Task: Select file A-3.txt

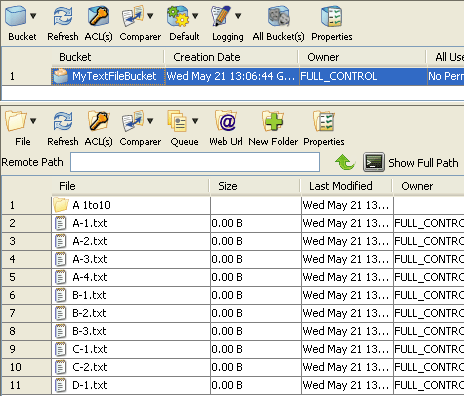Action: 233,259
